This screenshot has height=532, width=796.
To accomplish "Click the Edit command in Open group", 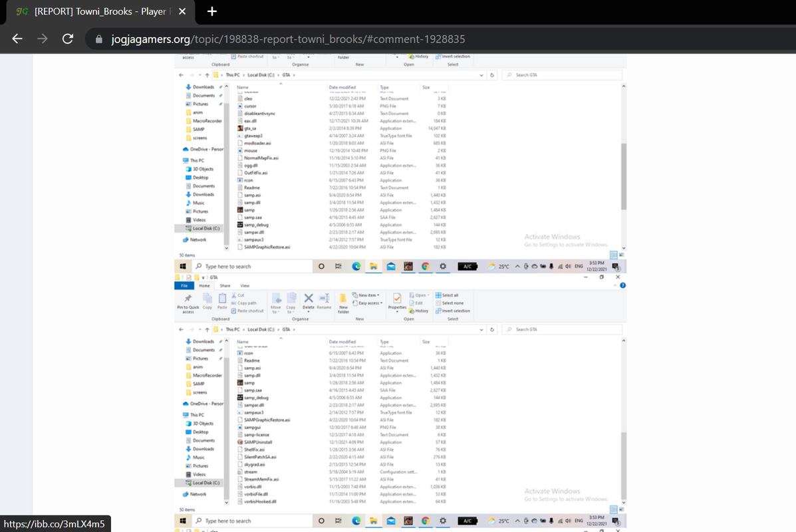I will (416, 303).
